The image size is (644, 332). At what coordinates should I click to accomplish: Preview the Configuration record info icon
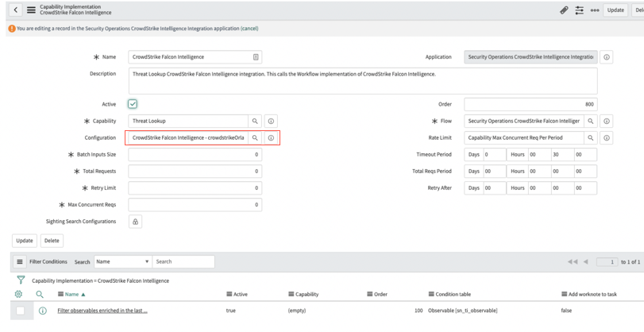point(271,137)
